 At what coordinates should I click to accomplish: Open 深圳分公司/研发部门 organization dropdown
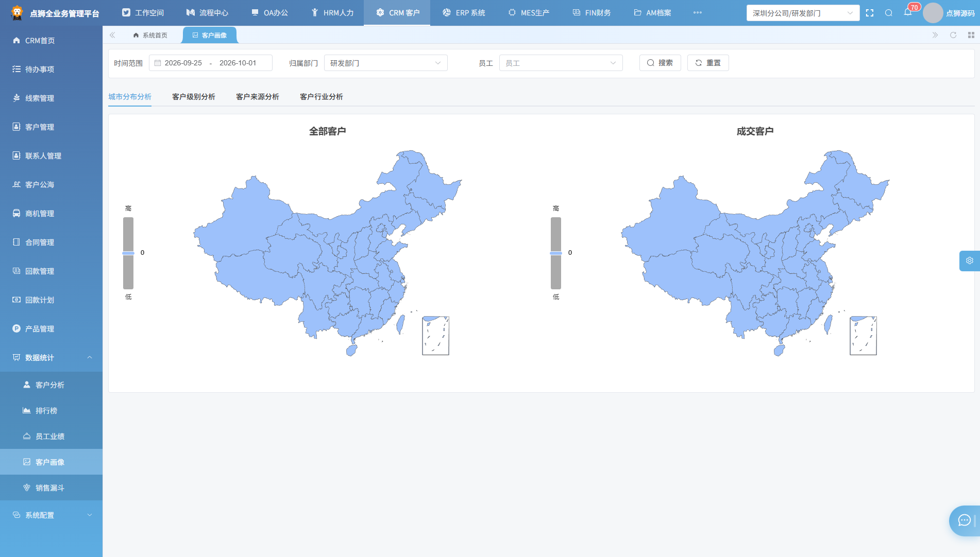[803, 13]
